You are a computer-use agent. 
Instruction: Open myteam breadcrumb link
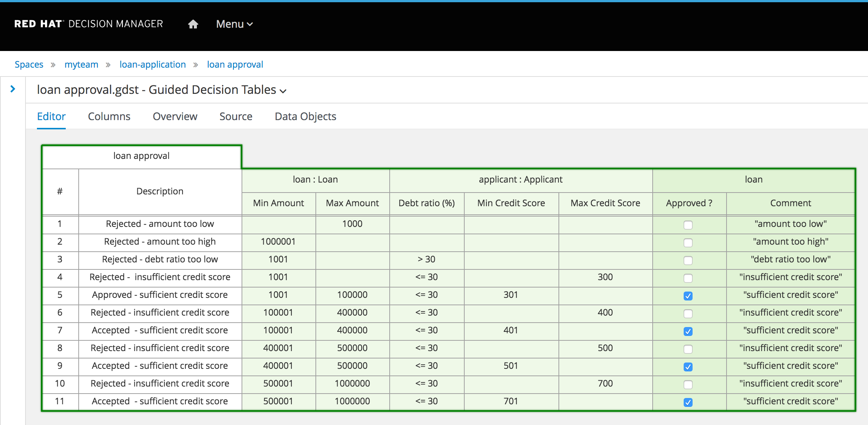point(81,65)
